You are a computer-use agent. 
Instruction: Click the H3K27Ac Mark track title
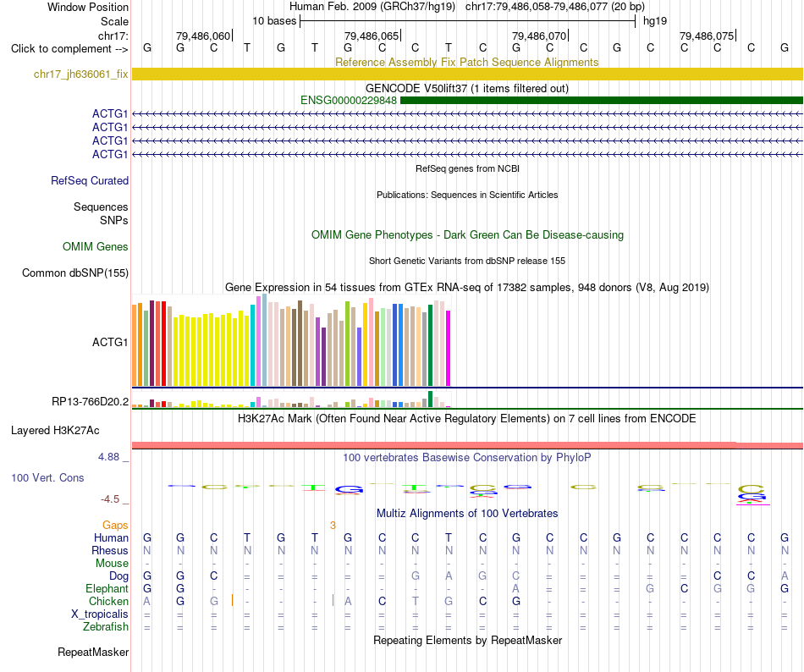click(x=467, y=418)
